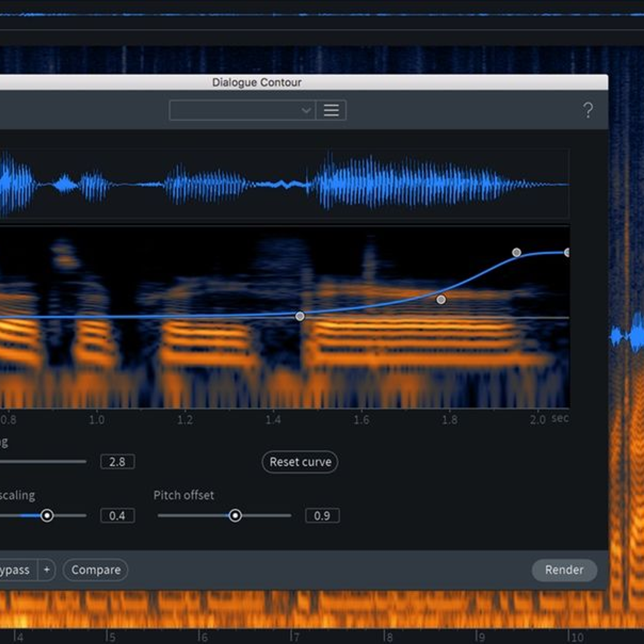Click marker 8 on main window timeline
644x644 pixels.
coord(388,637)
